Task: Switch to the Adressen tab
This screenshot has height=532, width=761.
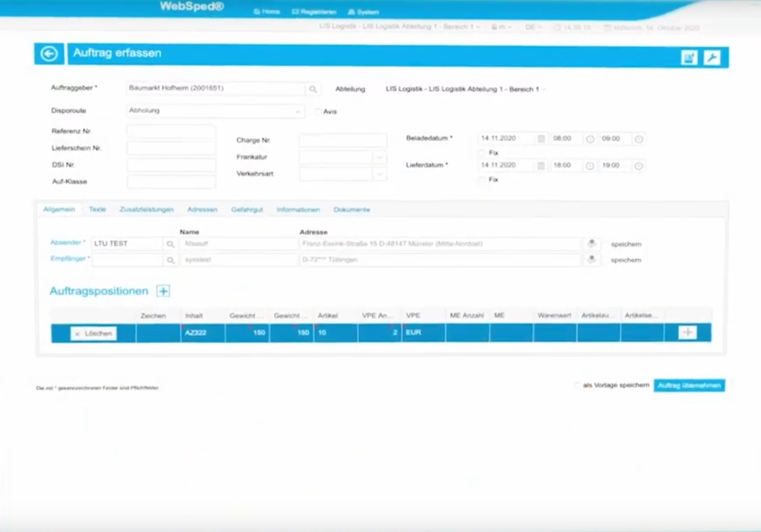Action: tap(202, 210)
